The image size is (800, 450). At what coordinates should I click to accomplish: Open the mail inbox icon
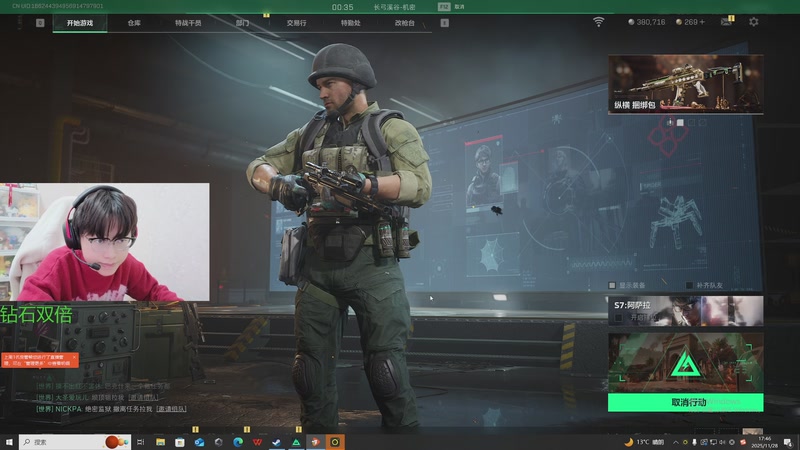coord(726,21)
